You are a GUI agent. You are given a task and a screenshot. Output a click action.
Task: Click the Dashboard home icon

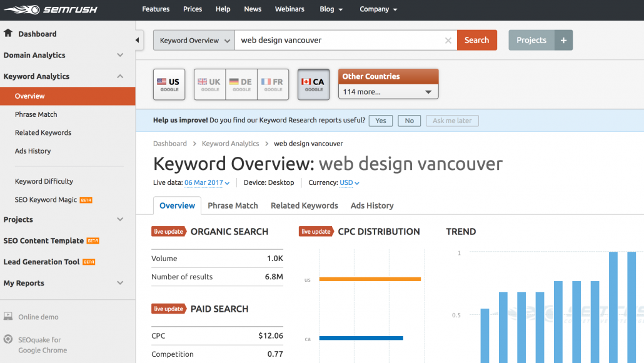click(x=8, y=33)
